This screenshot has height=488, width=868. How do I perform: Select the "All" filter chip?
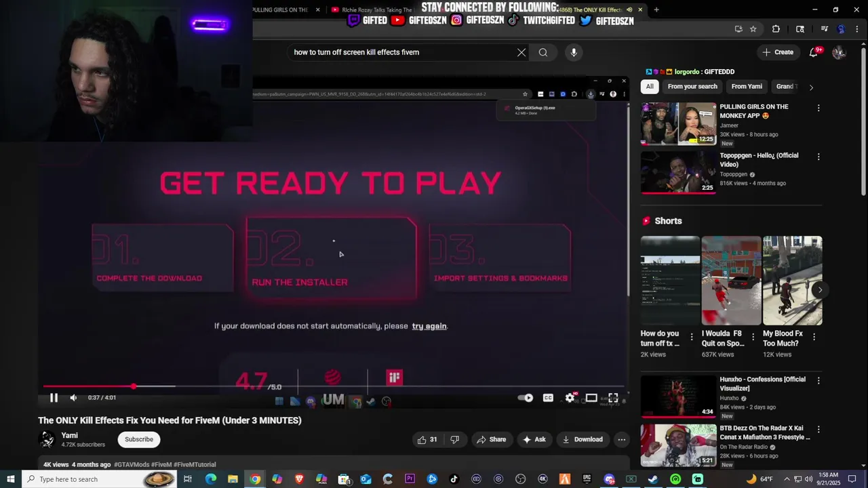650,86
